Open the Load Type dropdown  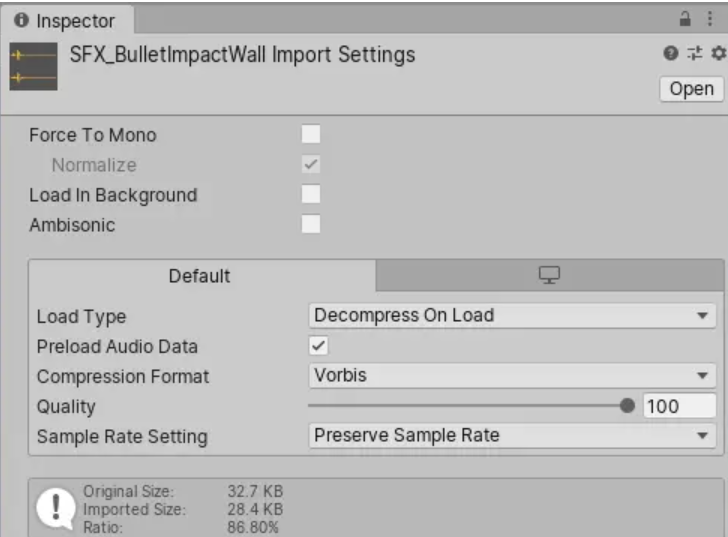point(511,316)
